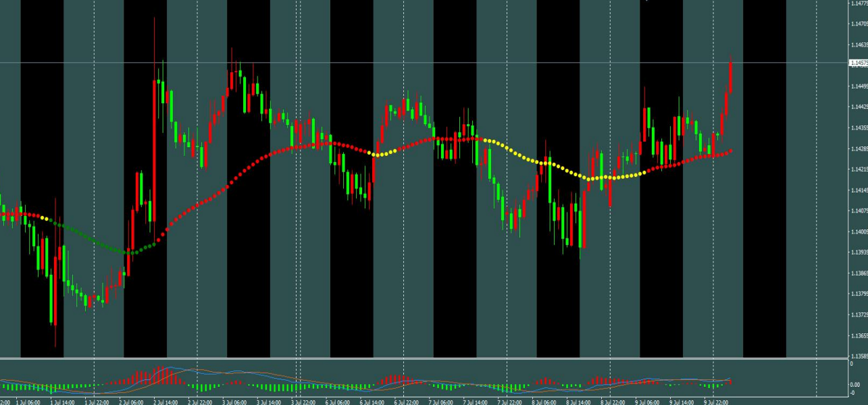Click the 1.14285 price scale label

(x=860, y=148)
